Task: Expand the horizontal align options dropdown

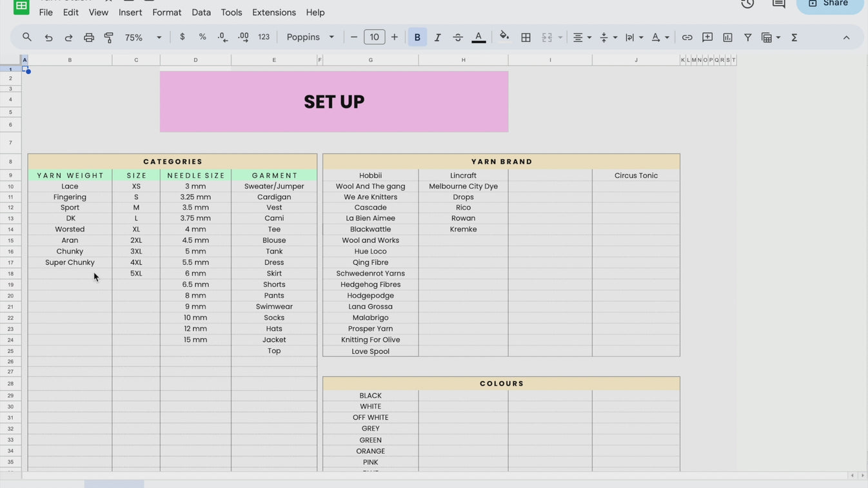Action: tap(589, 37)
